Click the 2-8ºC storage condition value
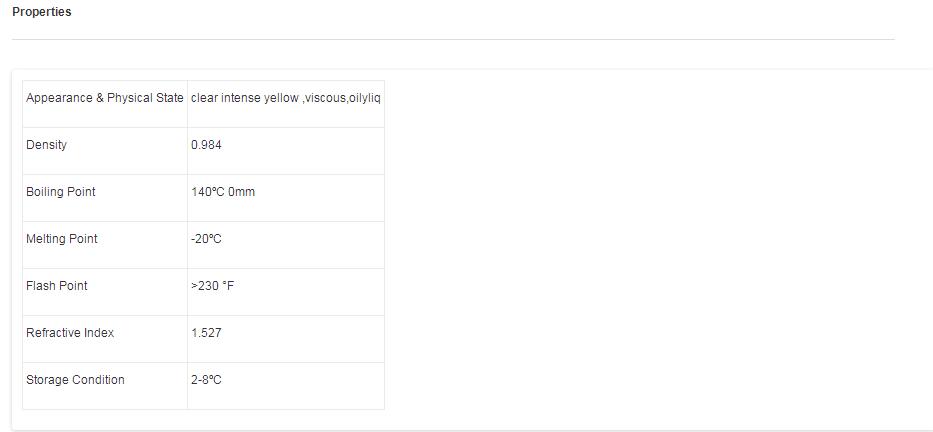 (206, 380)
